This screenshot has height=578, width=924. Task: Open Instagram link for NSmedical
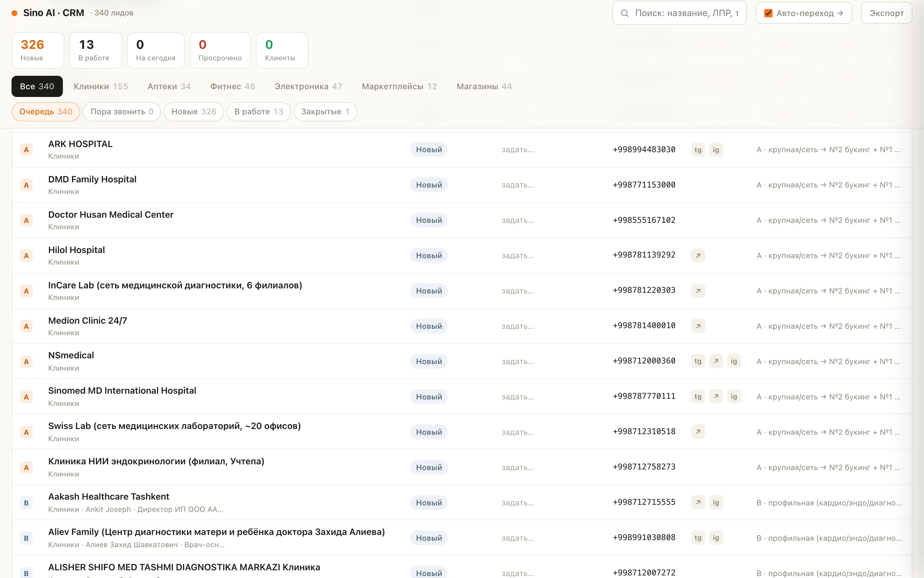(734, 361)
